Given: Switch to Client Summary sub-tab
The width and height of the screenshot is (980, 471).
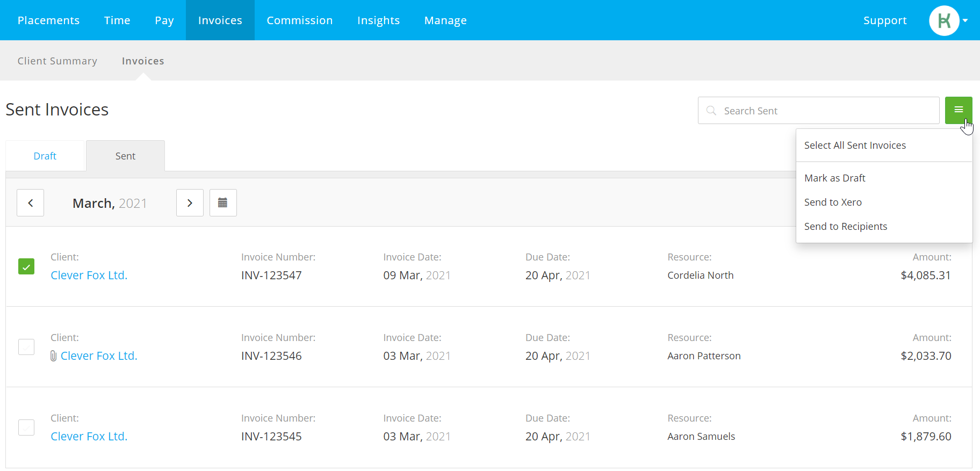Looking at the screenshot, I should click(x=57, y=61).
